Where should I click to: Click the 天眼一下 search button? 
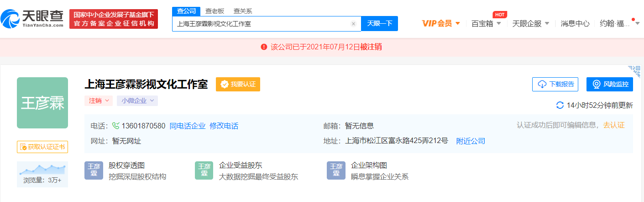(379, 24)
